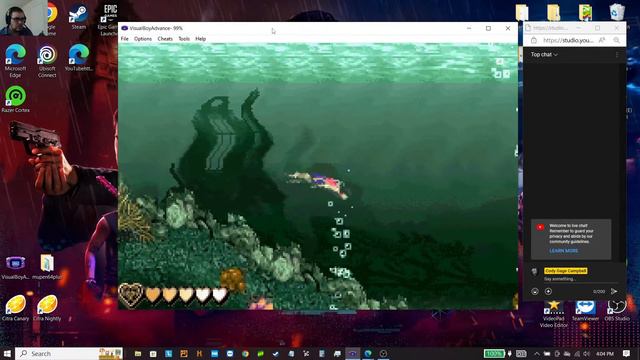Click the chat window address bar

[x=568, y=40]
